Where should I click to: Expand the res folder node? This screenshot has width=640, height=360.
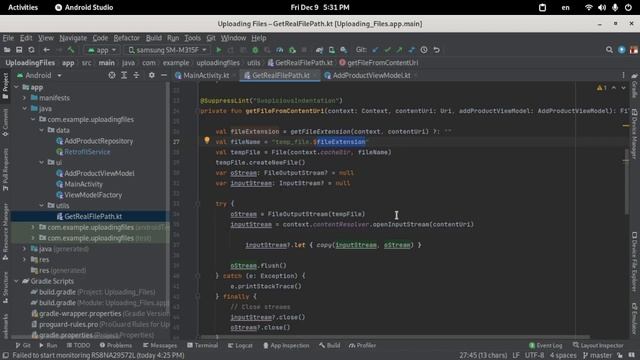[24, 259]
